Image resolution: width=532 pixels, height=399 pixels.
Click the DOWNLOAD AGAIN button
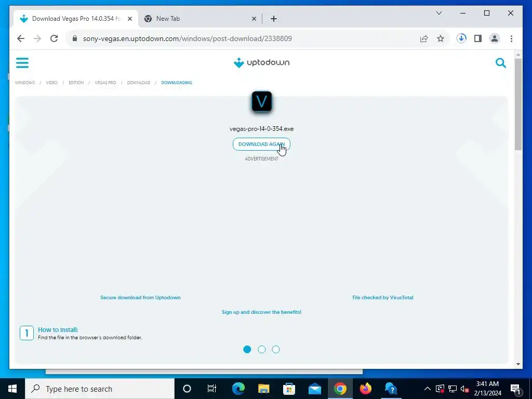pyautogui.click(x=262, y=144)
